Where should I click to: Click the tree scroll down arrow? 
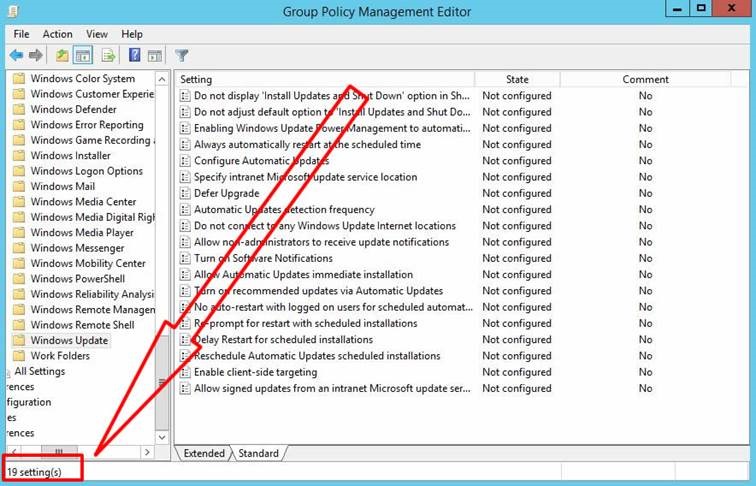[x=162, y=437]
